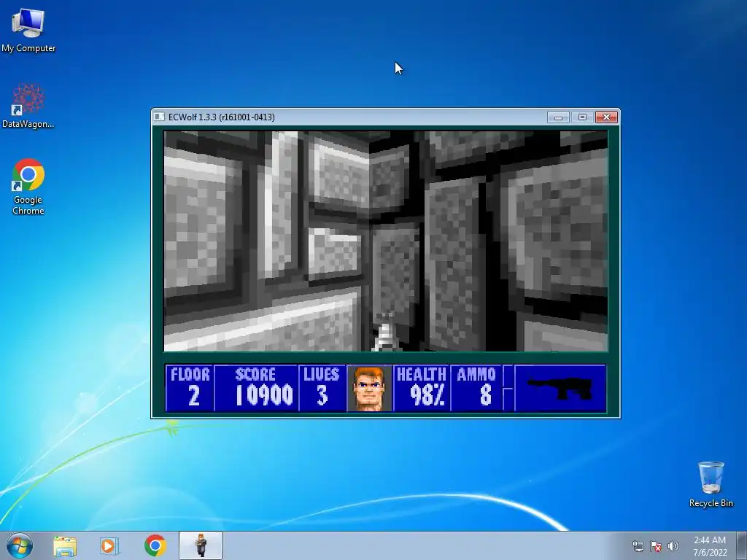Image resolution: width=747 pixels, height=560 pixels.
Task: Click the network tray icon
Action: [x=638, y=546]
